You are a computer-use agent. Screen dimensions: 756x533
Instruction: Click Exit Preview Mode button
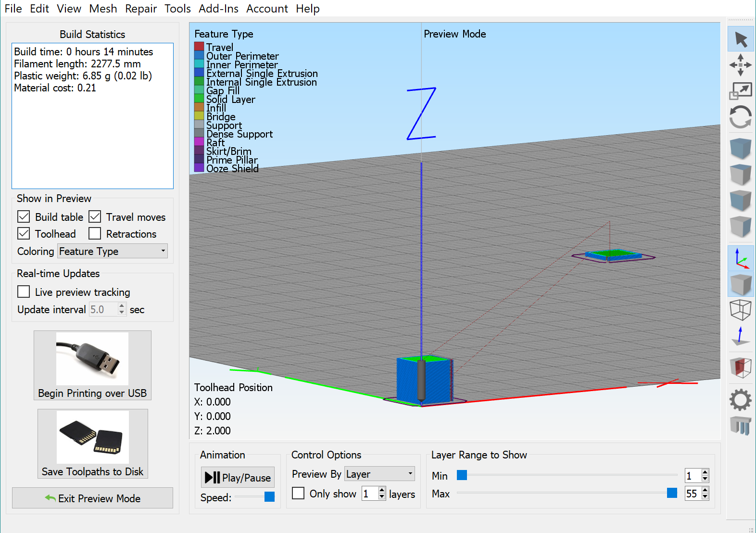click(x=92, y=498)
